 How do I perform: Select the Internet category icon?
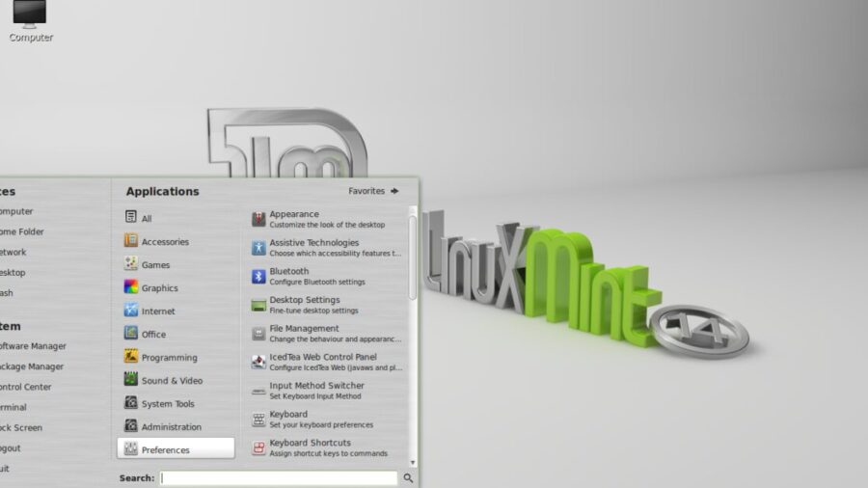tap(130, 310)
